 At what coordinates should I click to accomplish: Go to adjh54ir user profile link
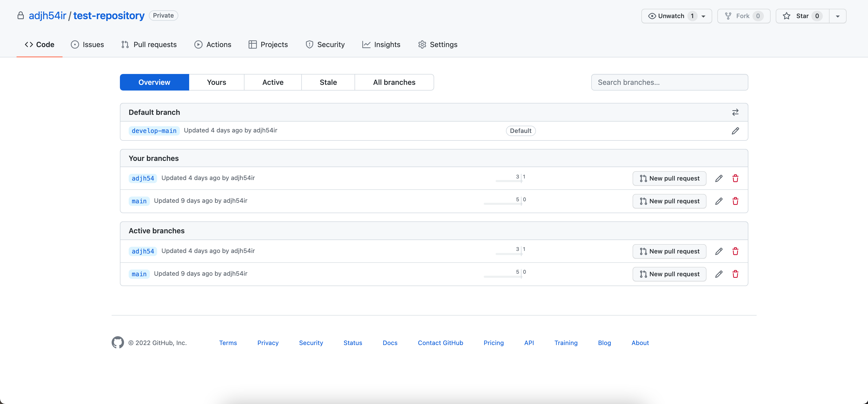(47, 16)
